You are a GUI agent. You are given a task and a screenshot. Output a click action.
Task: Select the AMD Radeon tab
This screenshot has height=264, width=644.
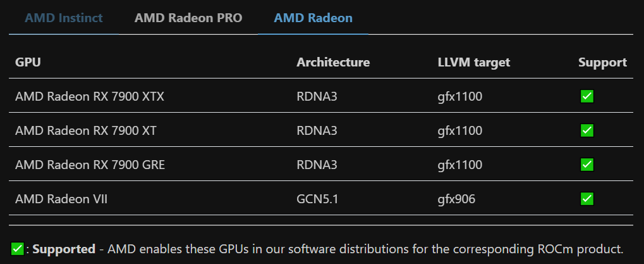click(313, 18)
